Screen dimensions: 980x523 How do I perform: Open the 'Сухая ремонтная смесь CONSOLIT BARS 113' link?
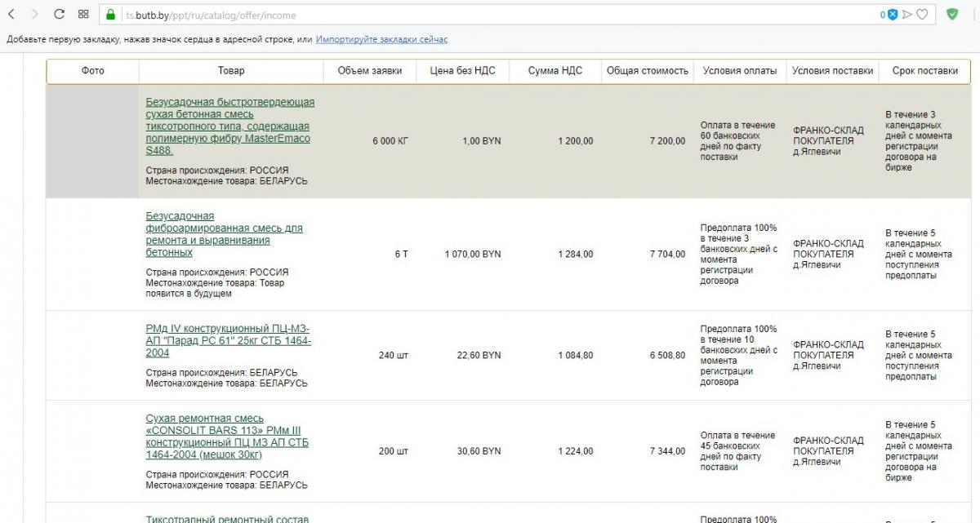227,437
